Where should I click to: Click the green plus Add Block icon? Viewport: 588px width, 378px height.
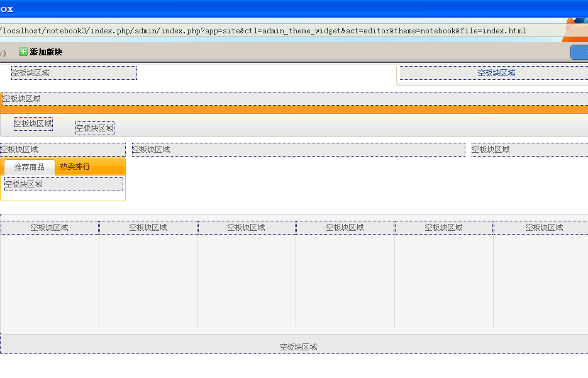23,52
